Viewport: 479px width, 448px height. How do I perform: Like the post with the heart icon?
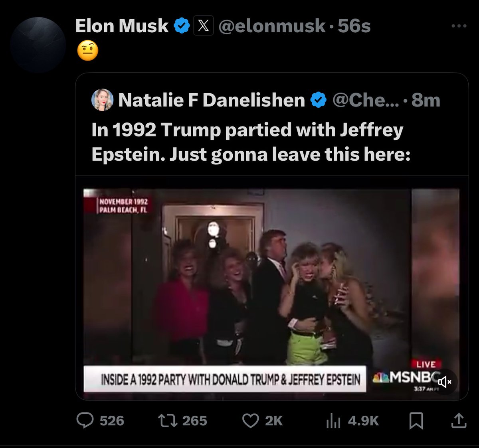(x=251, y=420)
